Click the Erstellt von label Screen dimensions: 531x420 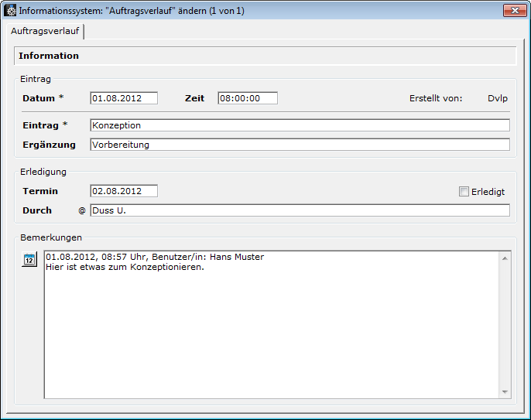(x=436, y=98)
